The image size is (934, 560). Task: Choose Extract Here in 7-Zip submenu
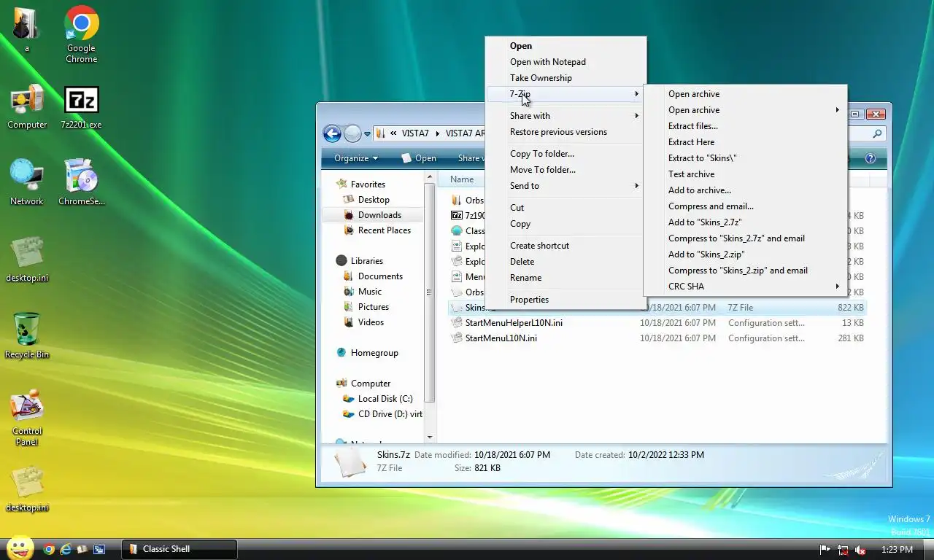[744, 142]
